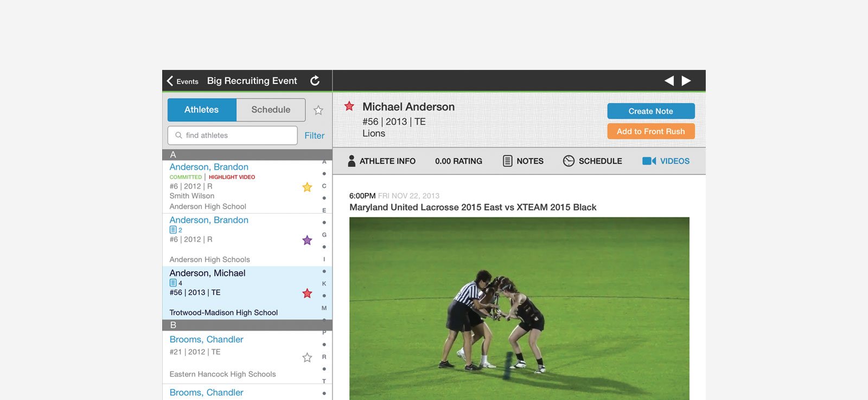The width and height of the screenshot is (868, 400).
Task: Click the Smith Wilson text
Action: coord(192,196)
